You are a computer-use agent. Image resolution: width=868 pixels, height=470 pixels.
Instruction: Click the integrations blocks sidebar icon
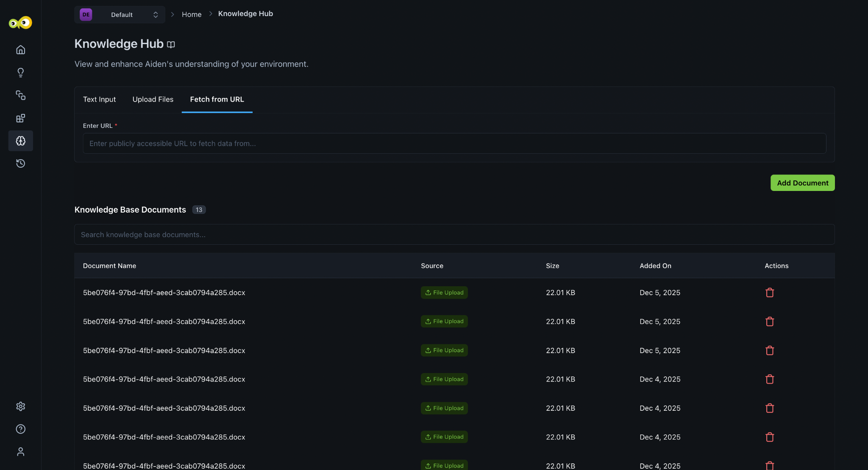[20, 118]
